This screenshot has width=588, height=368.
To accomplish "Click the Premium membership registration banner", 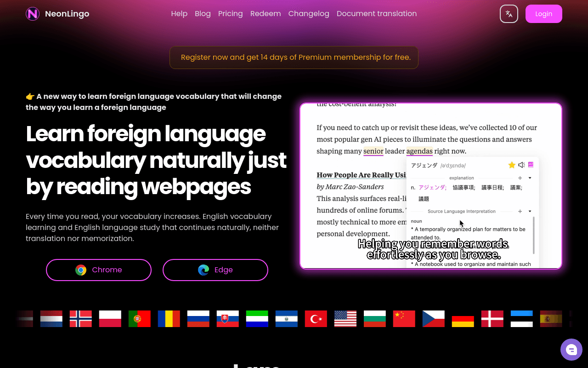I will tap(294, 57).
